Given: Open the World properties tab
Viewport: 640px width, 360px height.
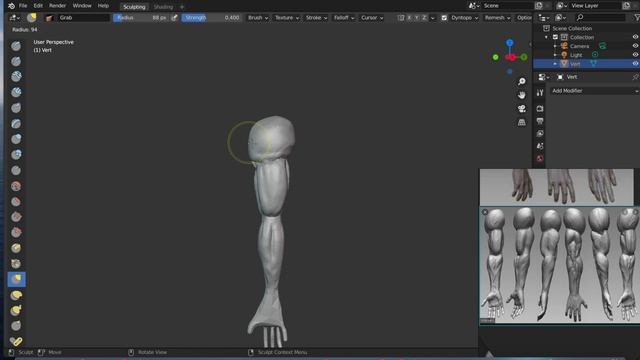Looking at the screenshot, I should coord(540,159).
